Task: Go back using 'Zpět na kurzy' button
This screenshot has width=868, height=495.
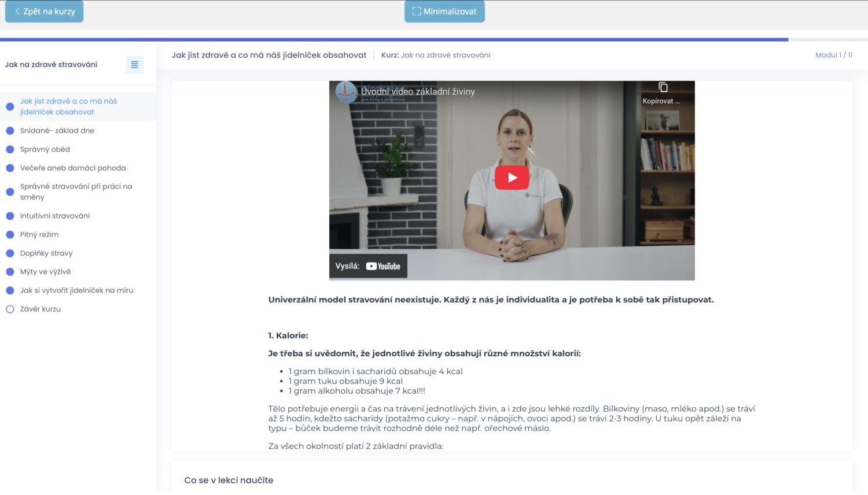Action: 45,12
